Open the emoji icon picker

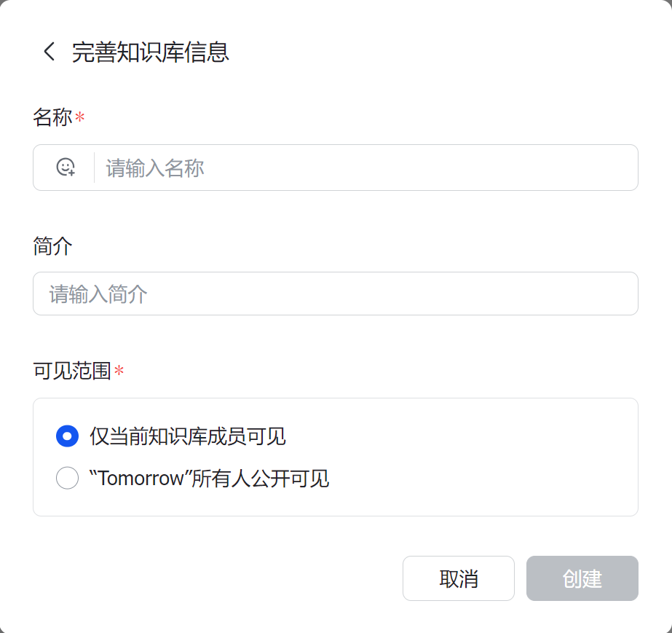(66, 168)
